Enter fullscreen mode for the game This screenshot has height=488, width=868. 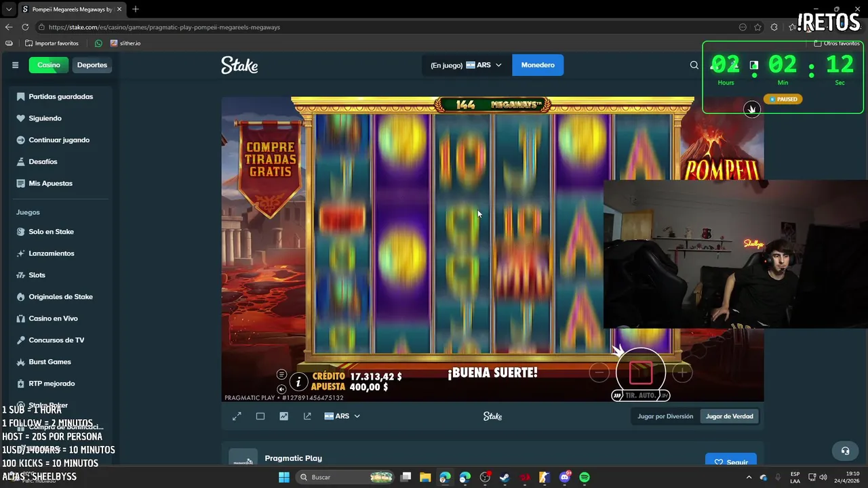pyautogui.click(x=237, y=416)
